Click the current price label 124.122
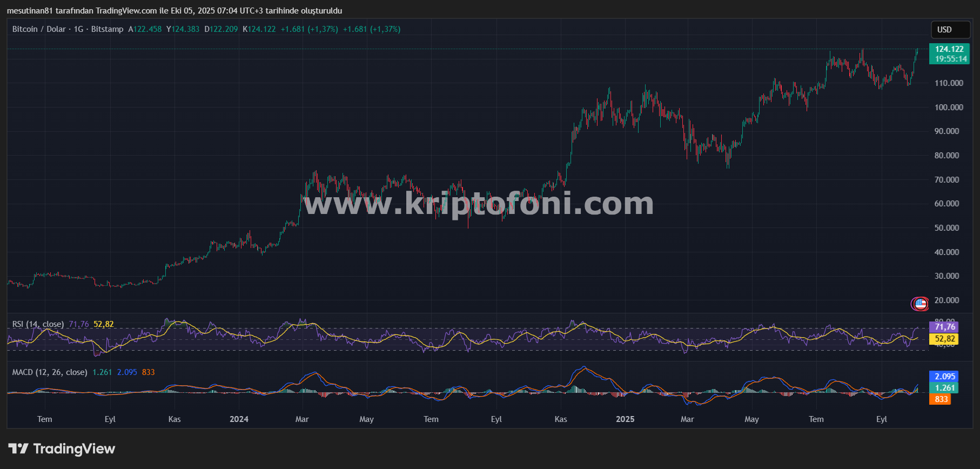The height and width of the screenshot is (469, 980). [x=949, y=49]
